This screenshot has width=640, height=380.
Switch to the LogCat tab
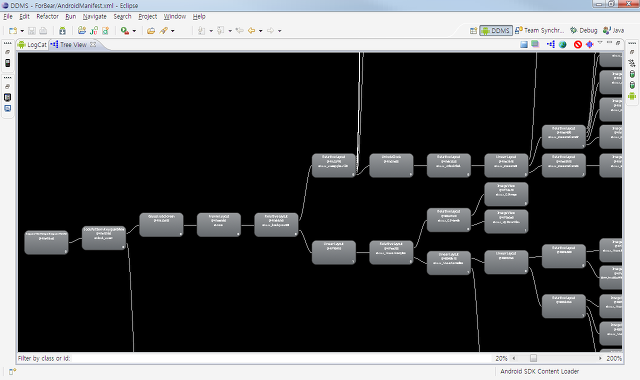(x=32, y=45)
